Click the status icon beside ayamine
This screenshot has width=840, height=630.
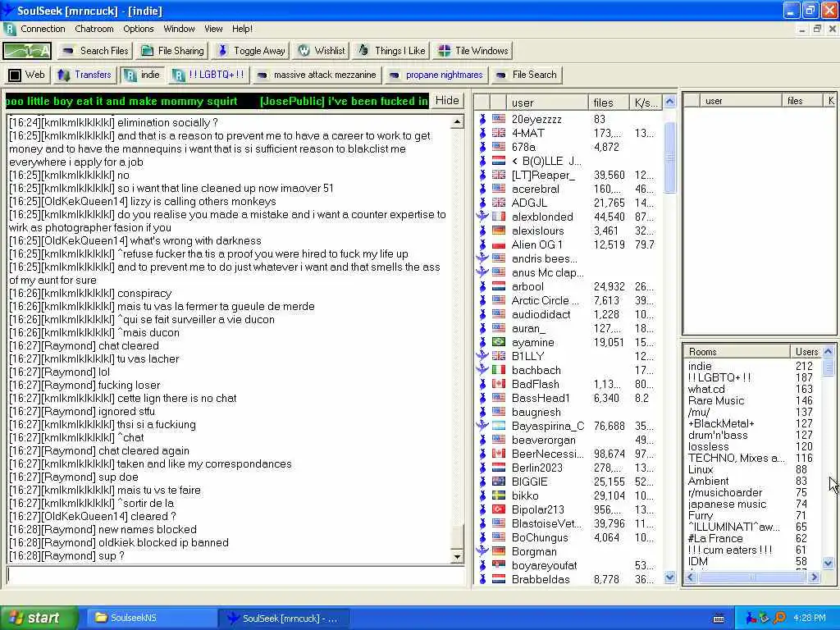(x=482, y=342)
